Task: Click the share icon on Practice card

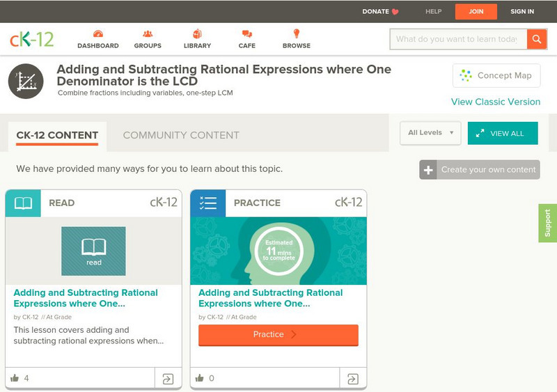Action: point(353,379)
